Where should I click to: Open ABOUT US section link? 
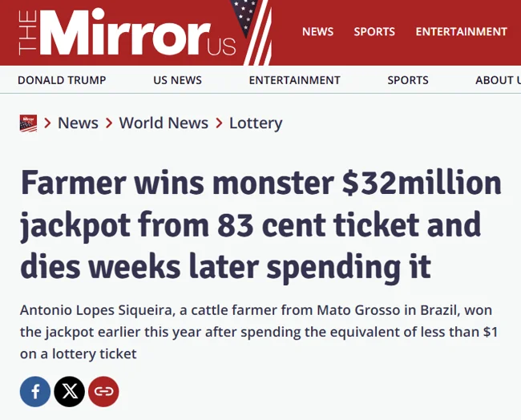click(x=497, y=80)
